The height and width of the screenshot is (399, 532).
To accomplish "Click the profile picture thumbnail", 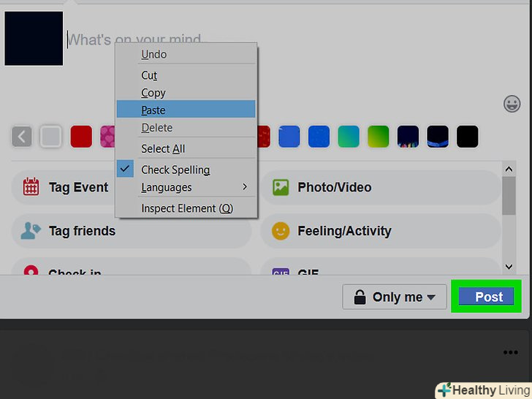I will [x=34, y=38].
